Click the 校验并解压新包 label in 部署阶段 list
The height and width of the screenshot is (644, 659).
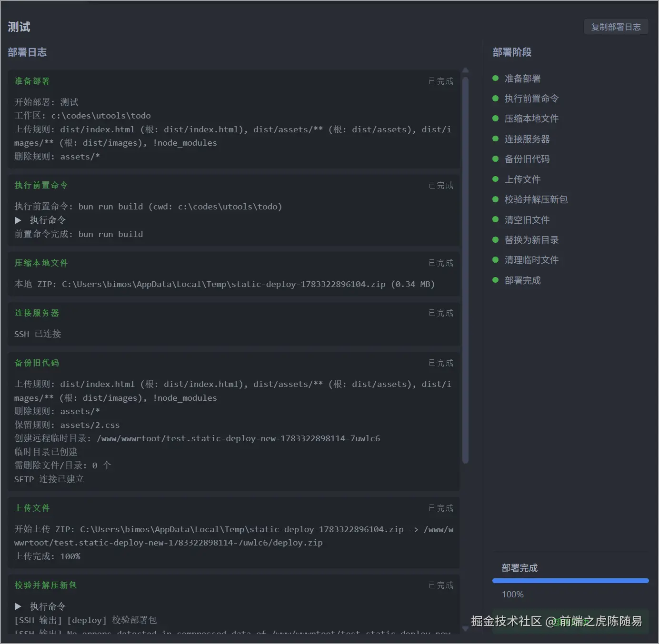(x=536, y=199)
